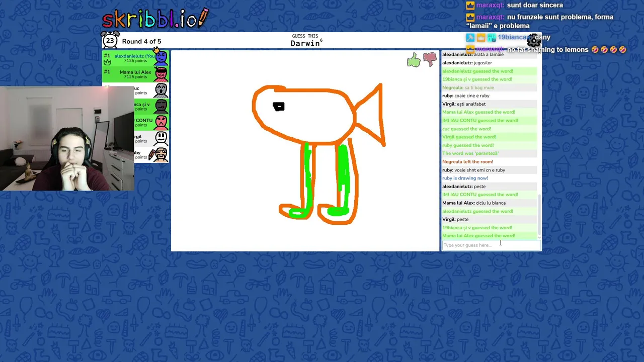
Task: Click alexdanielutz's blue crowned avatar
Action: (x=161, y=57)
